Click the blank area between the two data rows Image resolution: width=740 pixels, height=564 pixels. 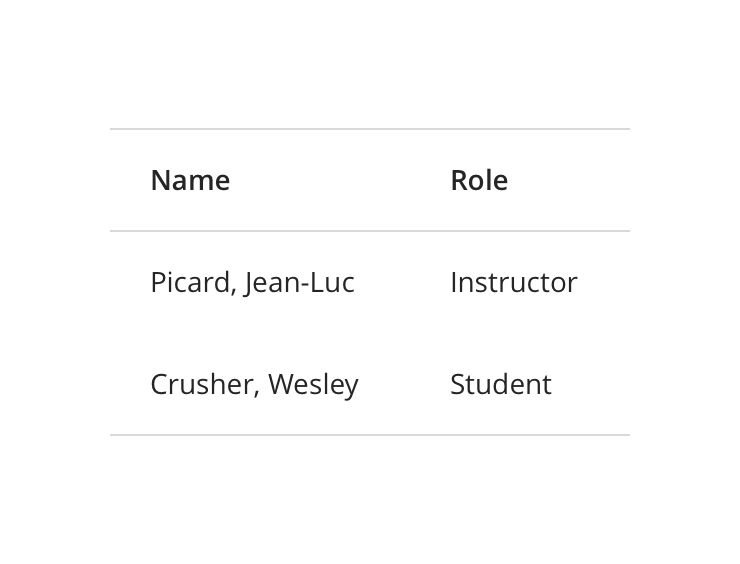pyautogui.click(x=370, y=333)
